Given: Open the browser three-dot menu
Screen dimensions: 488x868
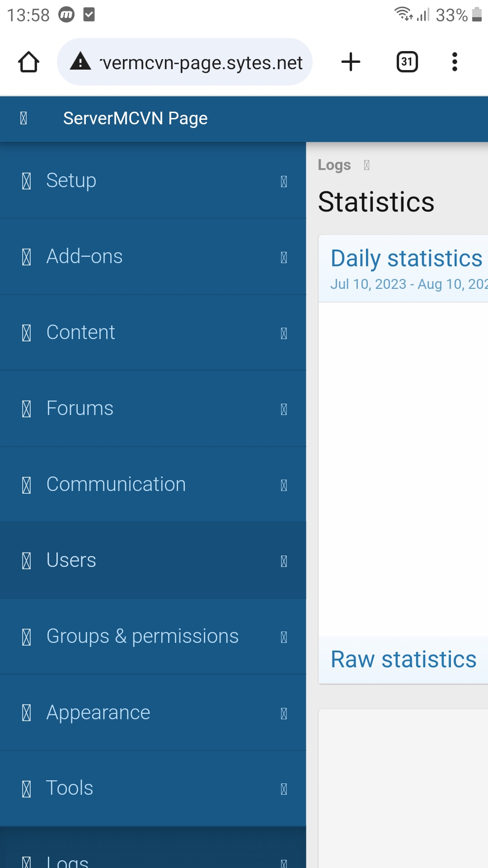Looking at the screenshot, I should (455, 62).
